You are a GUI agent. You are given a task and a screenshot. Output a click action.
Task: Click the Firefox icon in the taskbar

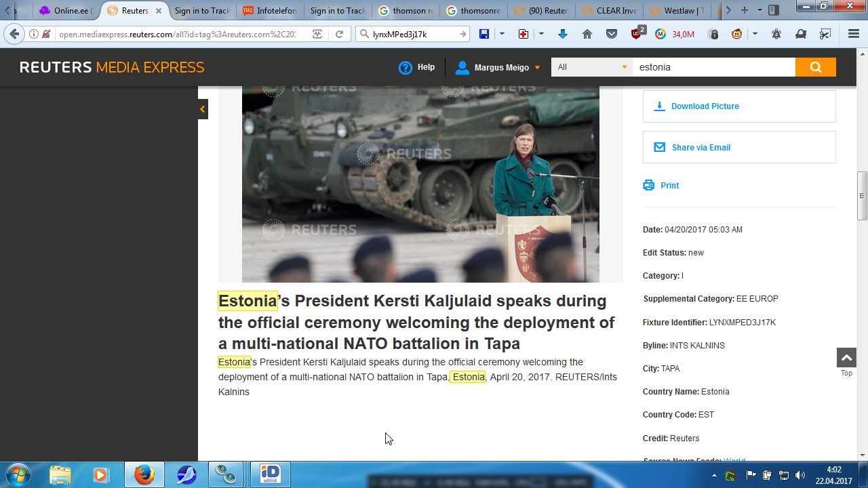pos(144,474)
